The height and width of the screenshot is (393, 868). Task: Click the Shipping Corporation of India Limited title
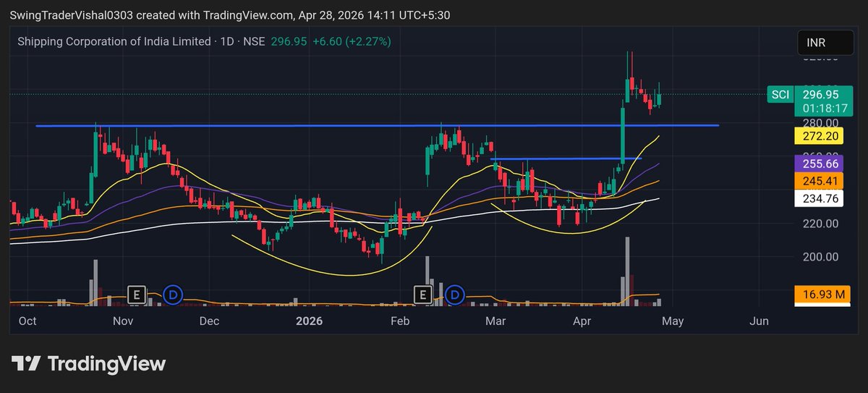pyautogui.click(x=114, y=41)
